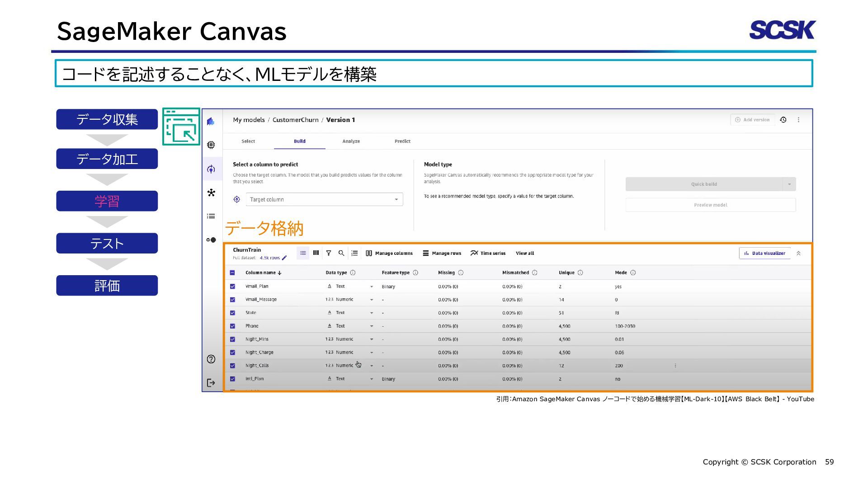Open version history clock icon
The height and width of the screenshot is (488, 868).
pyautogui.click(x=783, y=120)
